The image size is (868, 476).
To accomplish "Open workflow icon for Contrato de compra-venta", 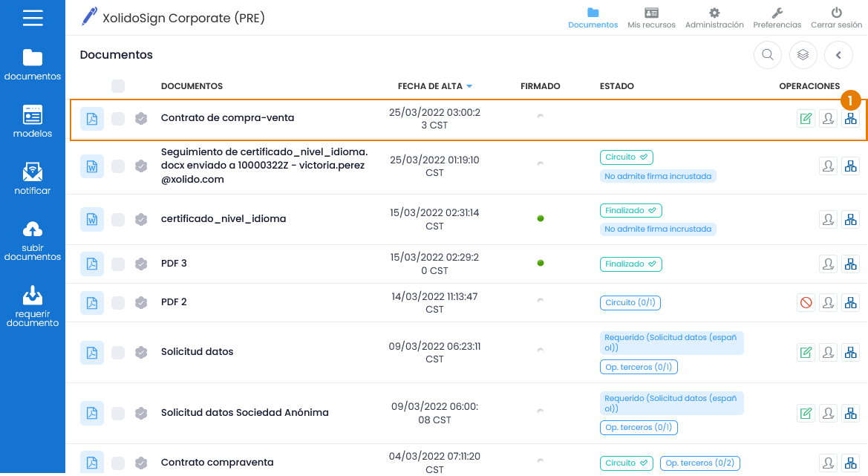I will point(850,119).
